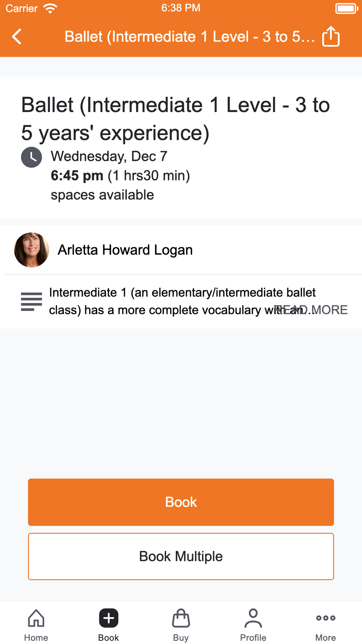Tap instructor name Arletta Howard Logan
The width and height of the screenshot is (362, 644).
click(x=125, y=250)
